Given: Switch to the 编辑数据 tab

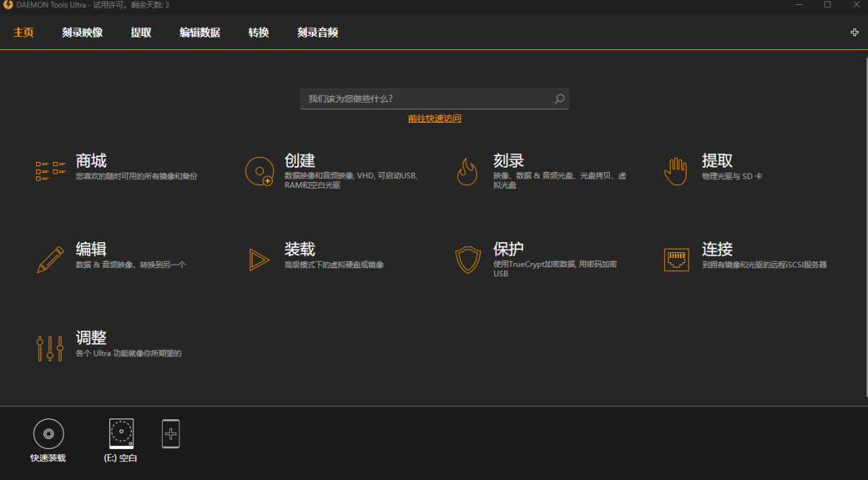Looking at the screenshot, I should pyautogui.click(x=200, y=33).
